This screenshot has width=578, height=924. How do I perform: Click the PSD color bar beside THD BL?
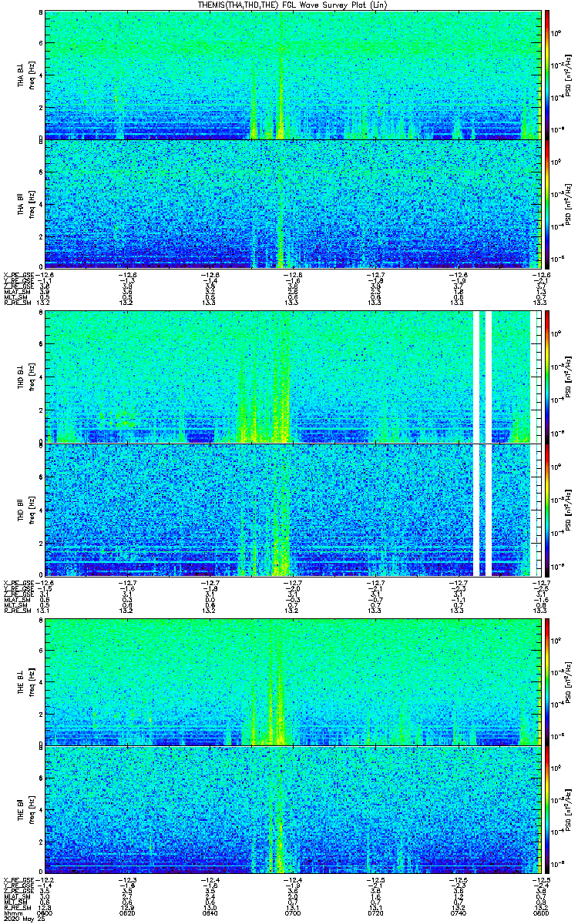tap(546, 377)
